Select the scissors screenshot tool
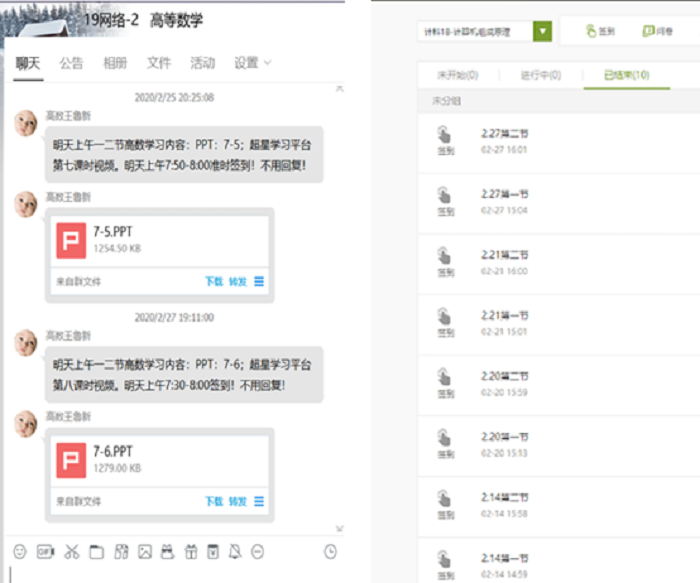 click(71, 551)
